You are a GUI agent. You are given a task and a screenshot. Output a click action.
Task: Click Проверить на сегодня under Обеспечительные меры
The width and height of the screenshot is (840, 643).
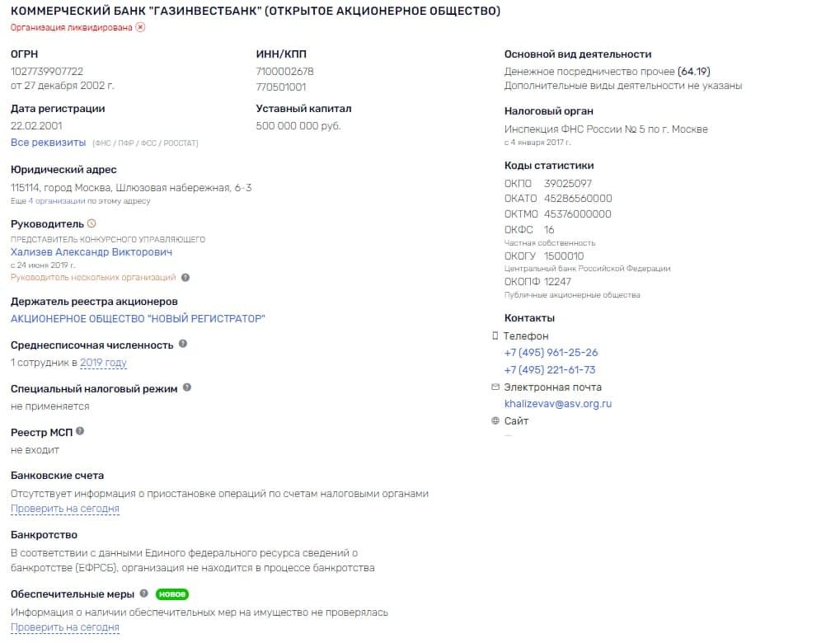(65, 627)
